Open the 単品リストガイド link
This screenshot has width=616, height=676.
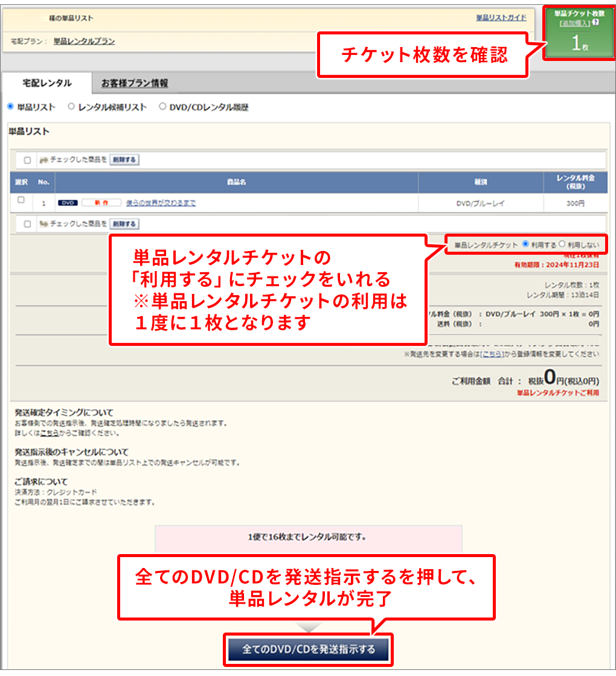(501, 18)
